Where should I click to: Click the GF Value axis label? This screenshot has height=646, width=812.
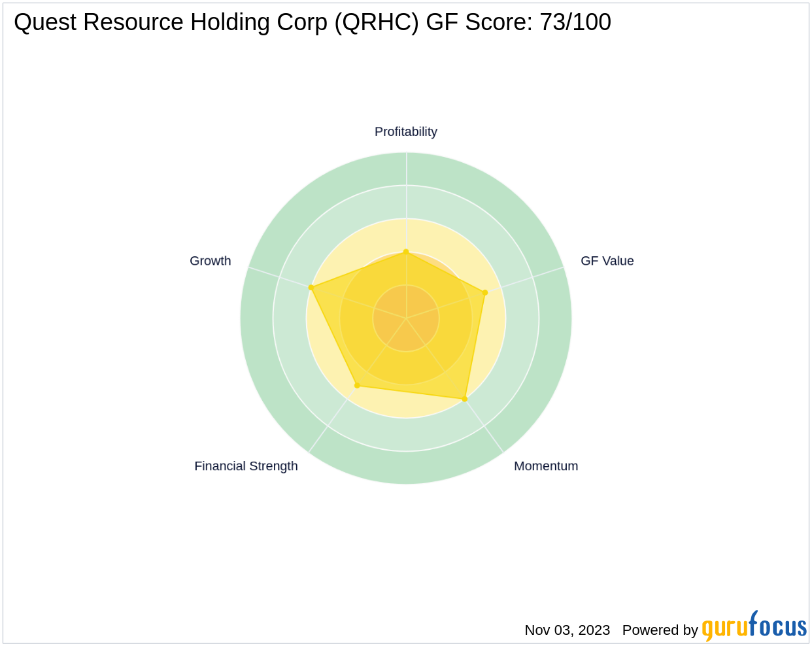[x=607, y=261]
